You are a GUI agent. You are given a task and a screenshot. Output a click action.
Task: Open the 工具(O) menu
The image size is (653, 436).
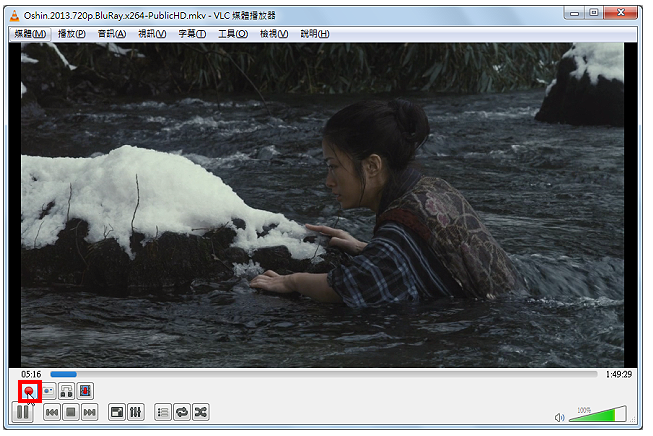click(x=233, y=34)
